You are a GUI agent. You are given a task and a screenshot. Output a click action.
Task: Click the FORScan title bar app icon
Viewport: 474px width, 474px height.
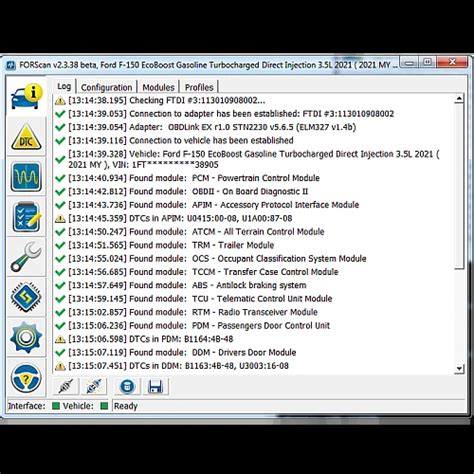11,65
